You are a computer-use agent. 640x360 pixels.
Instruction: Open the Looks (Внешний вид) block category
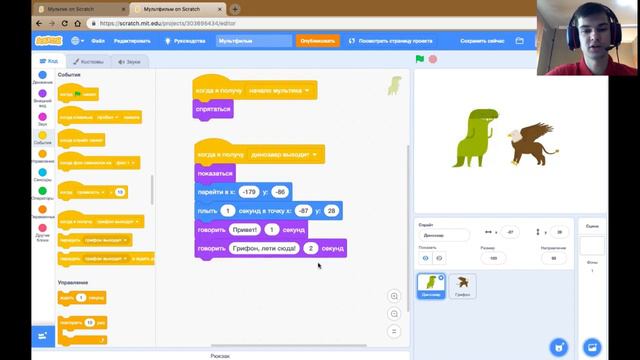(42, 98)
